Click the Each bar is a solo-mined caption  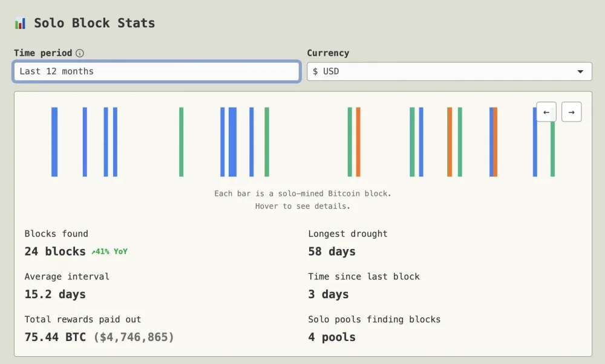(x=303, y=193)
